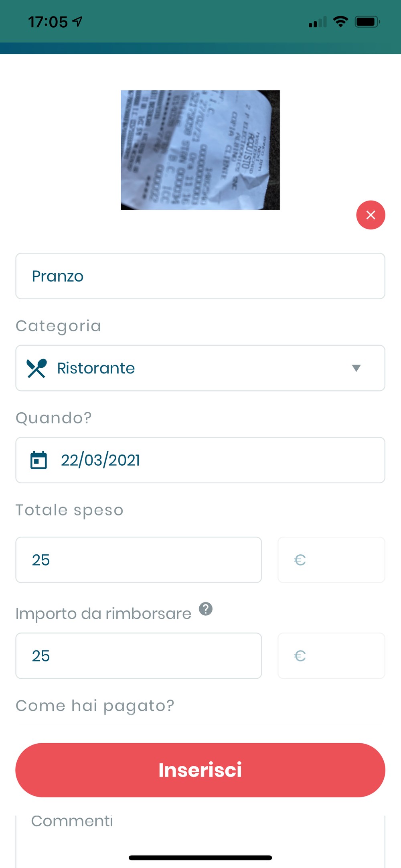The width and height of the screenshot is (401, 868).
Task: Select the currency for Totale speso
Action: pos(331,560)
